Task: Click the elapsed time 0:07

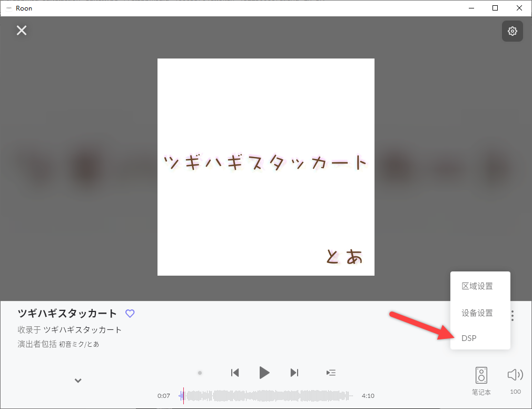Action: (x=163, y=396)
